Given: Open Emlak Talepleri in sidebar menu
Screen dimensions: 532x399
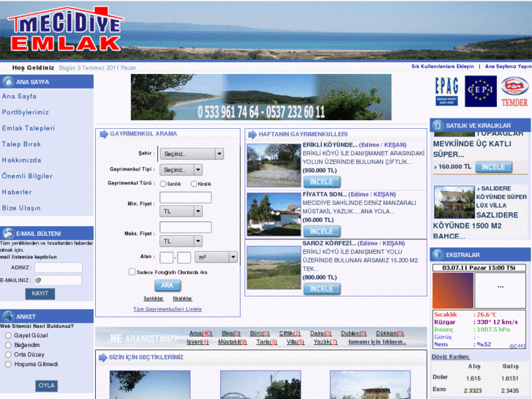Looking at the screenshot, I should [x=28, y=128].
